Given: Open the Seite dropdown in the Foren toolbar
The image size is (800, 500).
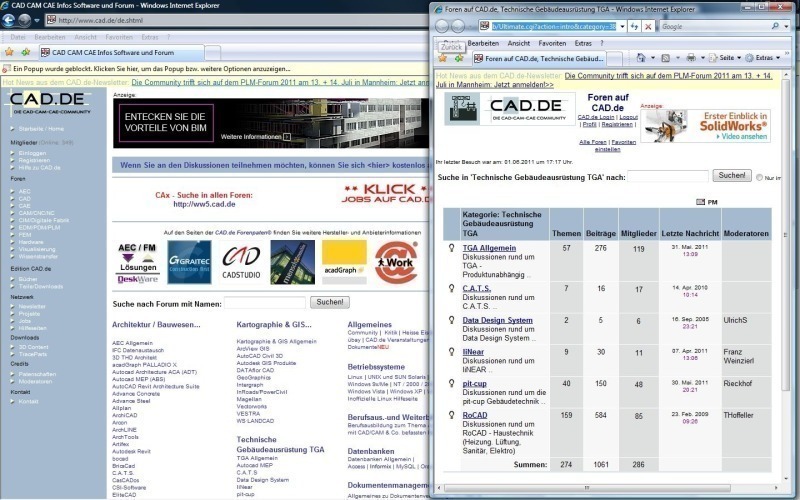Looking at the screenshot, I should click(724, 58).
